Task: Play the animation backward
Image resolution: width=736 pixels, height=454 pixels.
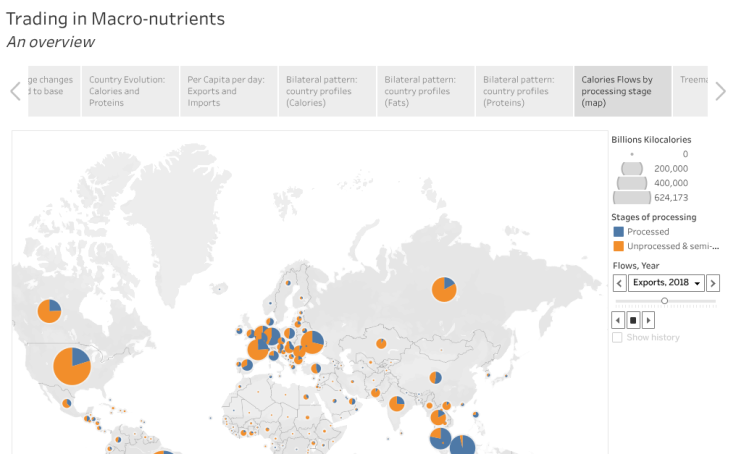Action: [x=618, y=320]
